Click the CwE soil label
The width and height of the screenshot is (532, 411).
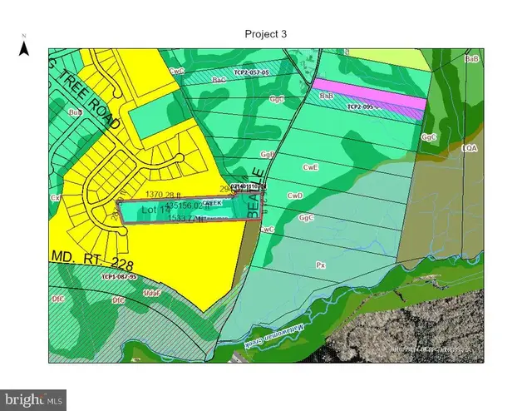pyautogui.click(x=310, y=167)
